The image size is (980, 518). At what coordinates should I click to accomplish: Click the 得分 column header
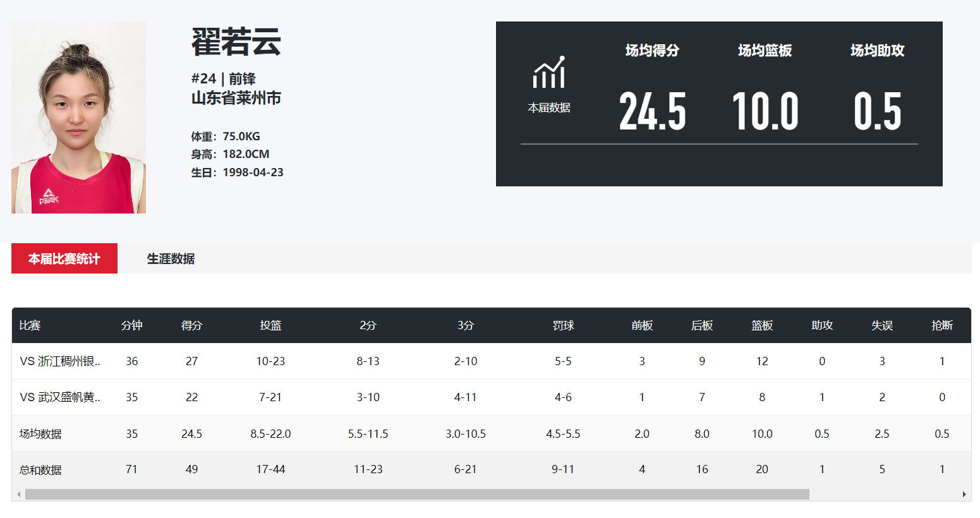pos(191,325)
